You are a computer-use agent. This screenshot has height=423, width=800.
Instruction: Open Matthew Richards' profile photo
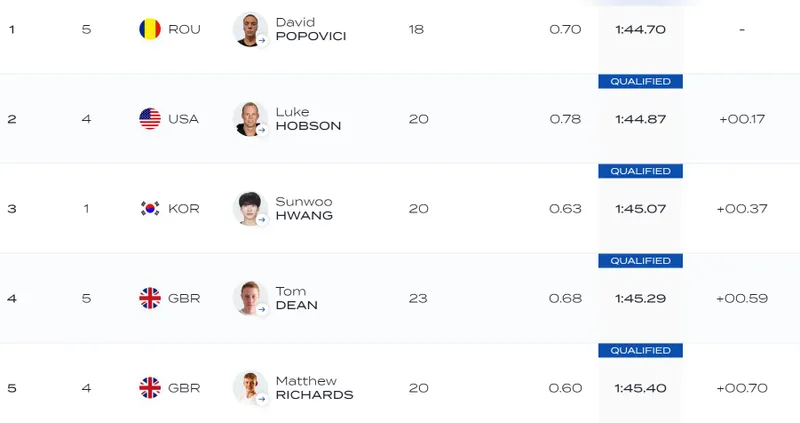coord(249,388)
